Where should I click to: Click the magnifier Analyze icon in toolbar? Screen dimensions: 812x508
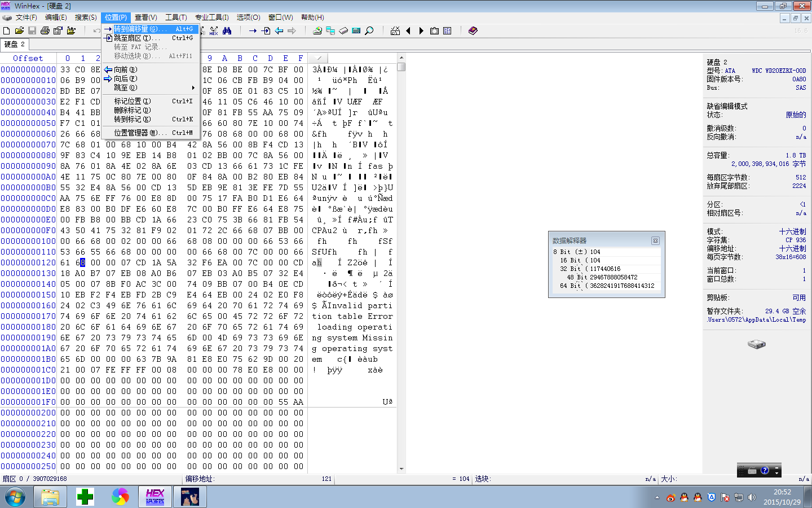[369, 30]
